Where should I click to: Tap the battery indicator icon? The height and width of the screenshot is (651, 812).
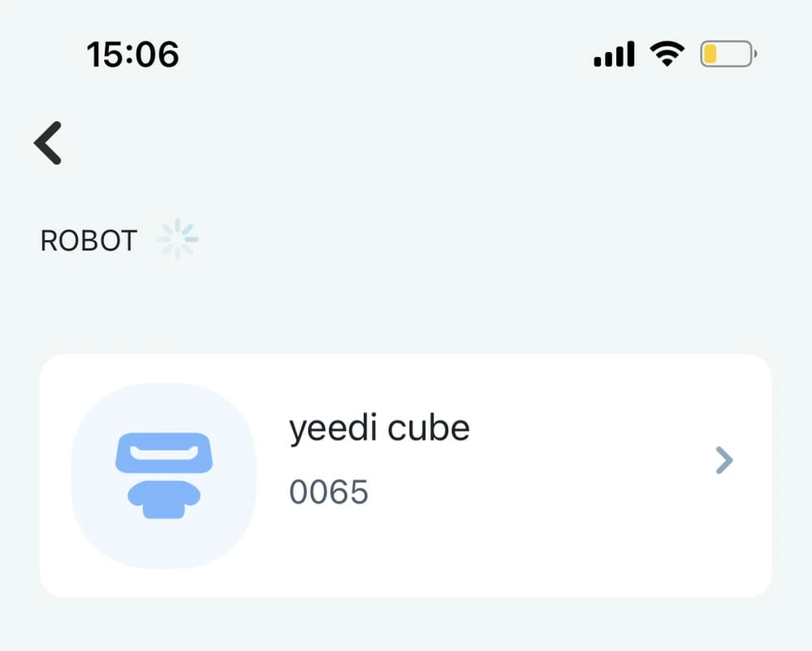728,55
